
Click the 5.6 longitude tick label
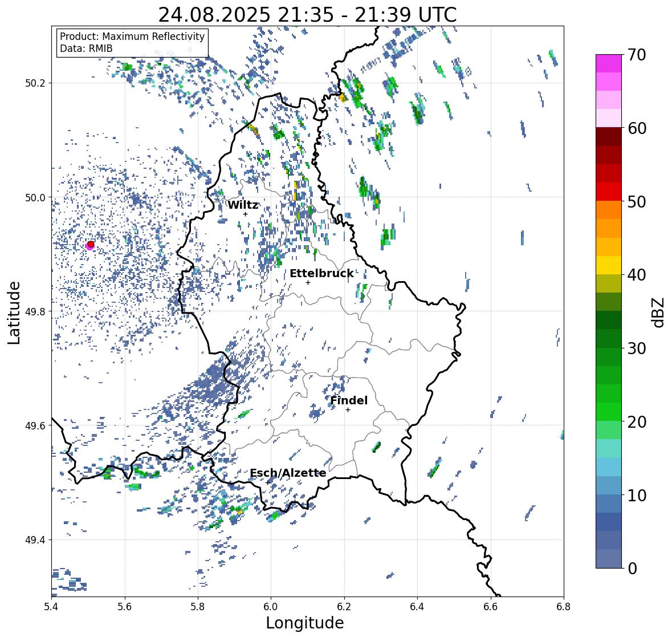tap(125, 606)
